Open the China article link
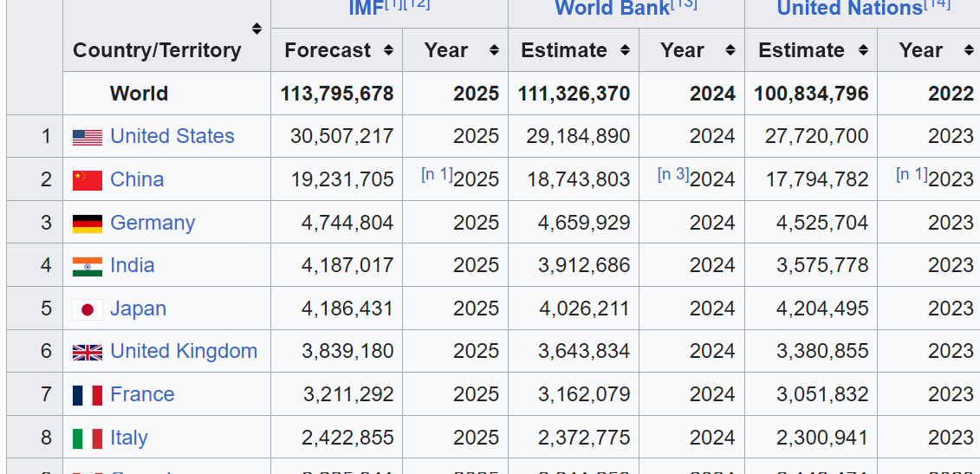The width and height of the screenshot is (980, 474). click(137, 179)
